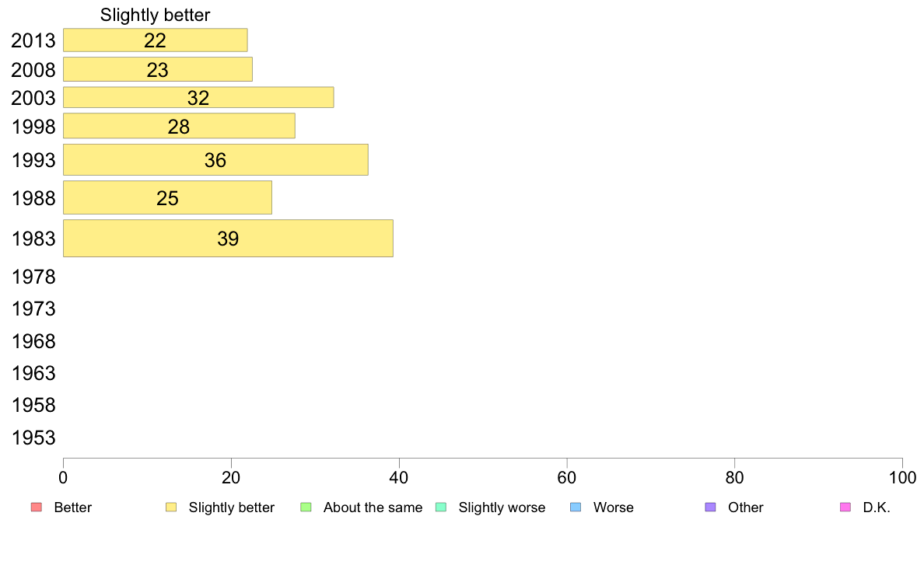Click the 60 tick on the x-axis
The width and height of the screenshot is (924, 572).
(x=567, y=478)
